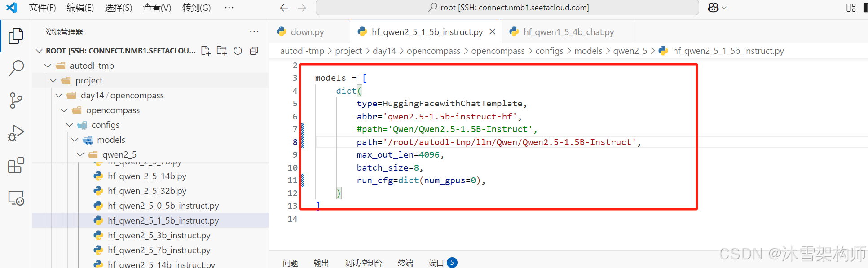Place cursor on the batch_size=8 line
Image resolution: width=868 pixels, height=268 pixels.
(x=390, y=167)
